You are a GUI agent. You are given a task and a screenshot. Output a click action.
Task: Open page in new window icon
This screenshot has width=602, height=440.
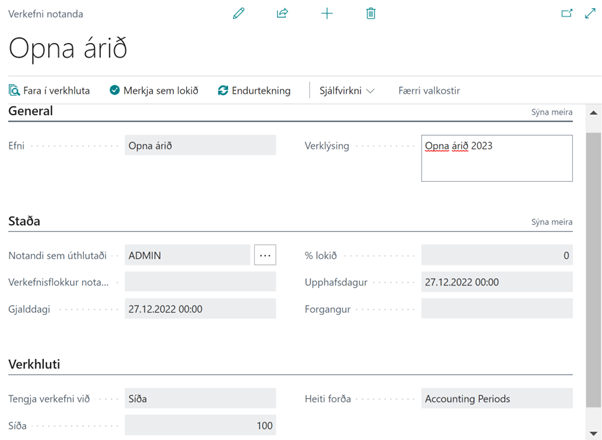[x=567, y=14]
